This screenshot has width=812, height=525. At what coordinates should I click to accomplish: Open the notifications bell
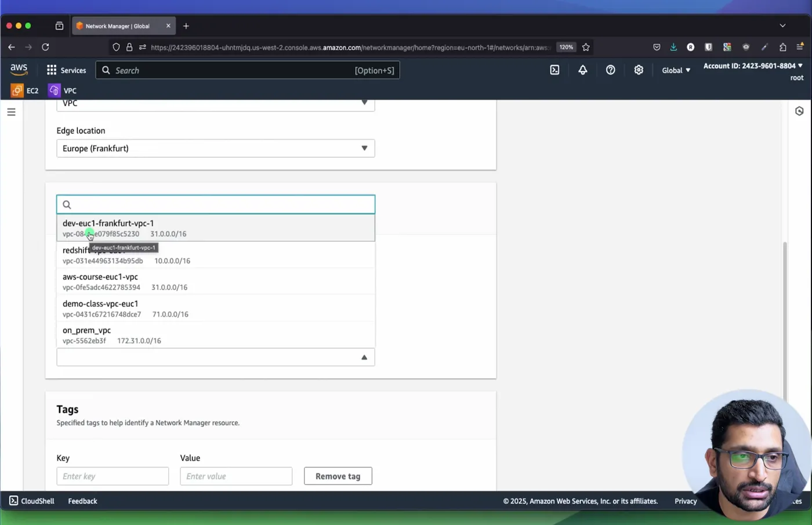tap(582, 70)
